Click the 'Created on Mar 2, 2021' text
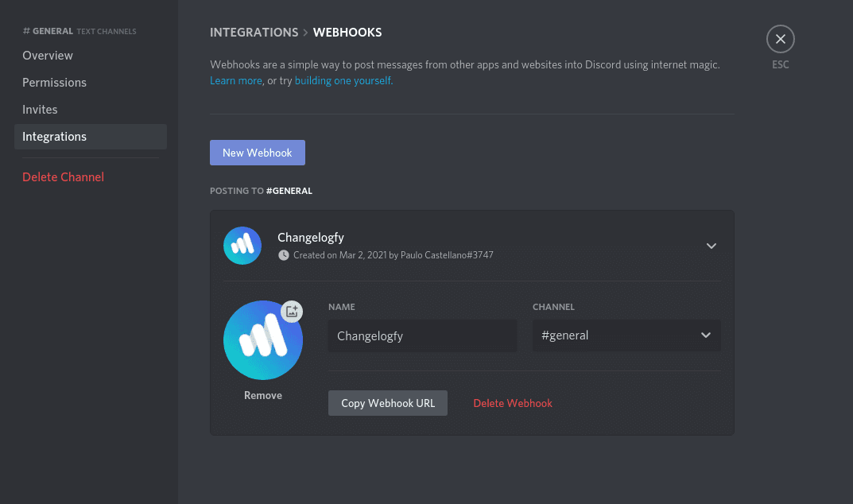Image resolution: width=853 pixels, height=504 pixels. tap(340, 255)
